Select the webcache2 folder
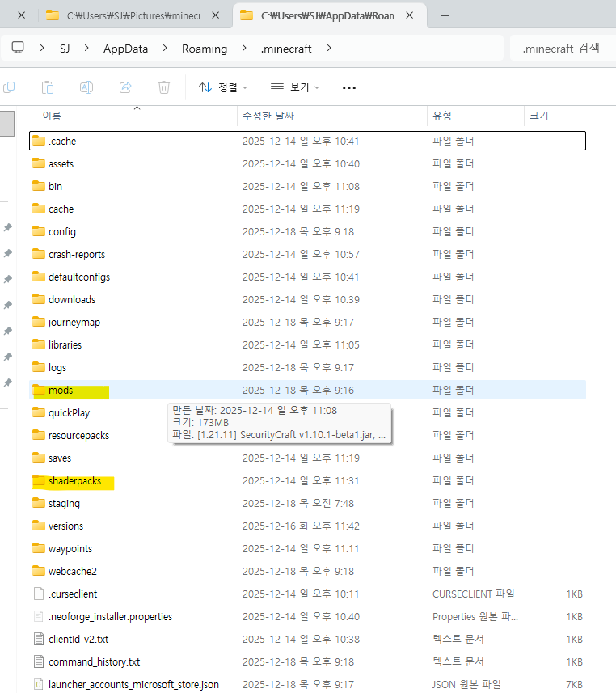The height and width of the screenshot is (693, 616). pos(307,571)
